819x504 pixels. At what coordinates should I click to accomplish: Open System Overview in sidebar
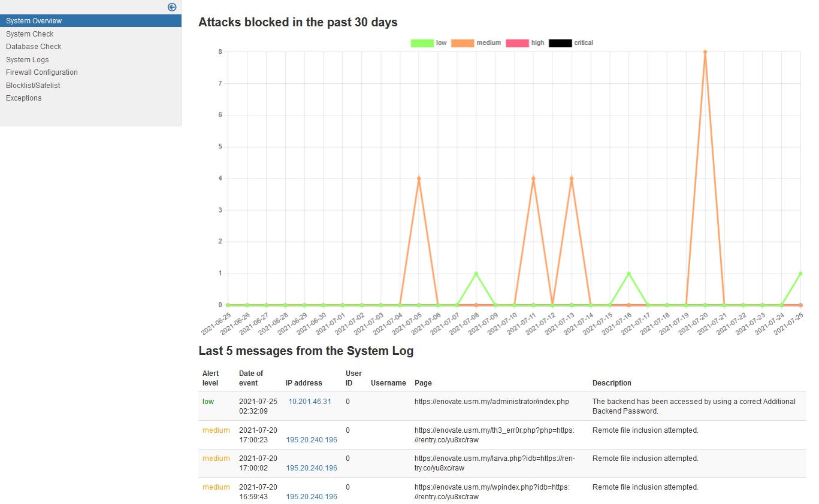(34, 21)
